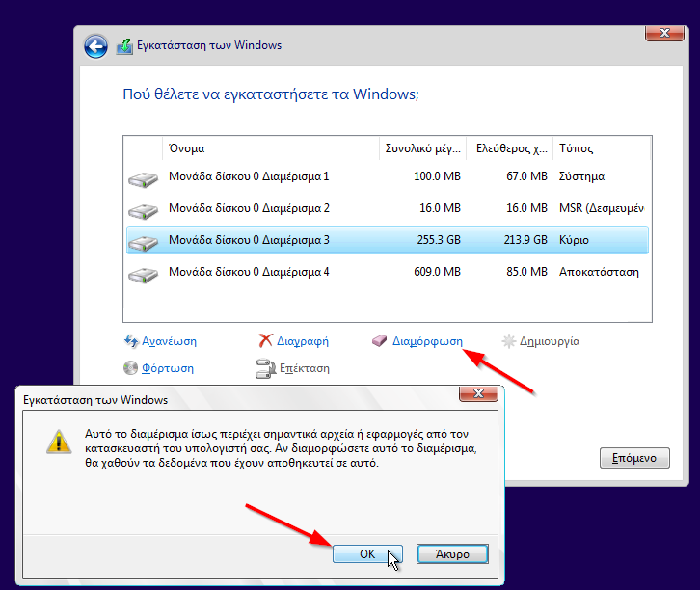The width and height of the screenshot is (700, 590).
Task: Click drive icon of Διαμέρισμα 2 row
Action: [x=143, y=211]
